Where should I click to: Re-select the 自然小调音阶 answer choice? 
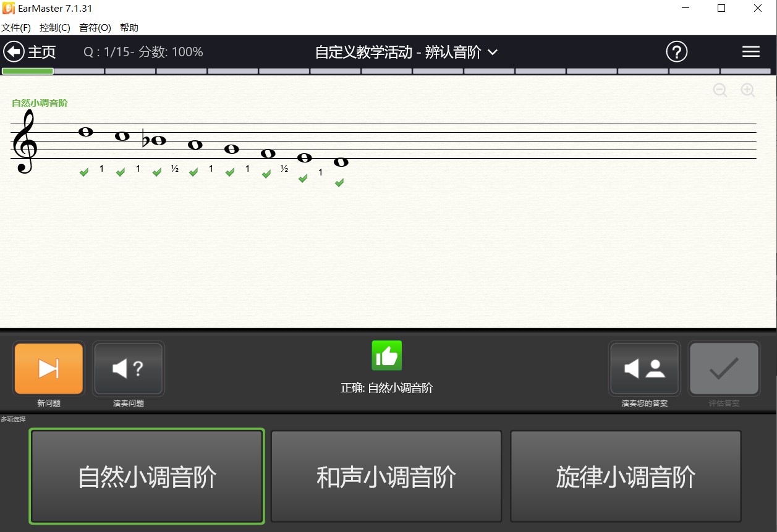[x=146, y=476]
